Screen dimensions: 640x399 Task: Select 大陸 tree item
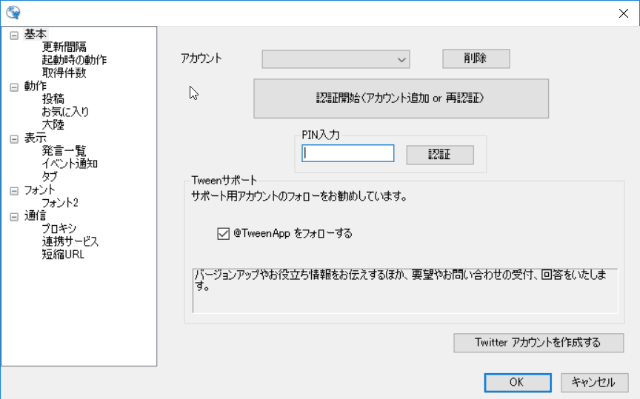click(53, 125)
